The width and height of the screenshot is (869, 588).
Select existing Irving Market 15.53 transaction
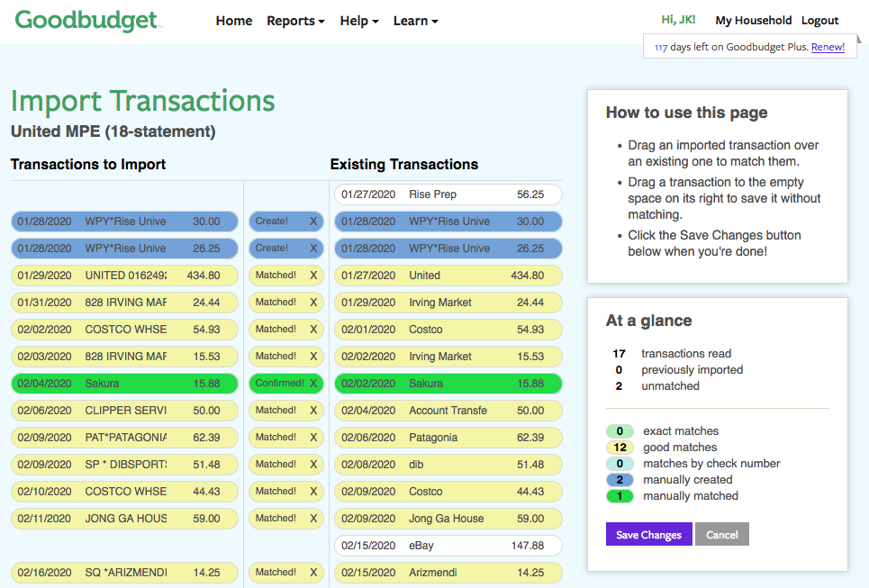pyautogui.click(x=448, y=357)
